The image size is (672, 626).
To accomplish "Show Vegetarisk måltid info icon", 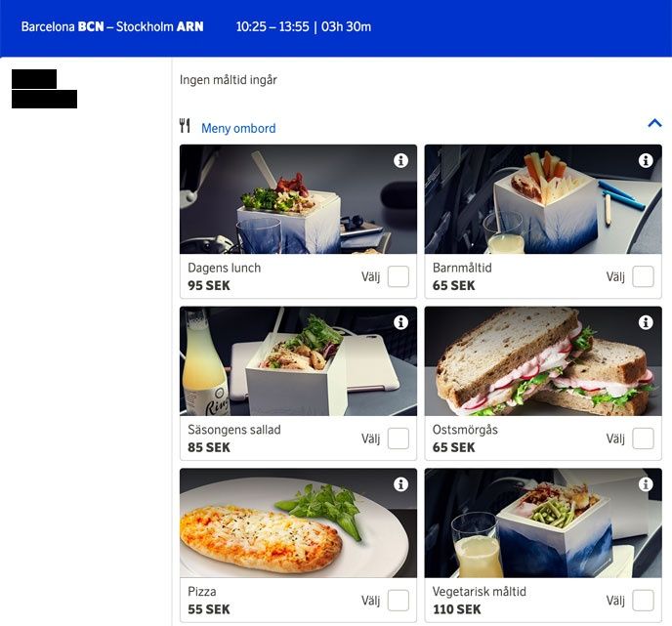I will (646, 484).
